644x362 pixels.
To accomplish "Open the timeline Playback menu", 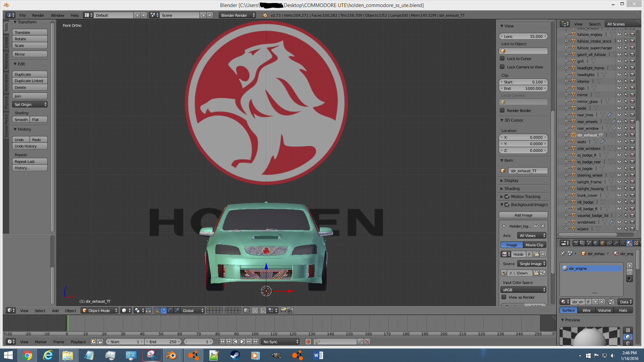I will coord(78,342).
